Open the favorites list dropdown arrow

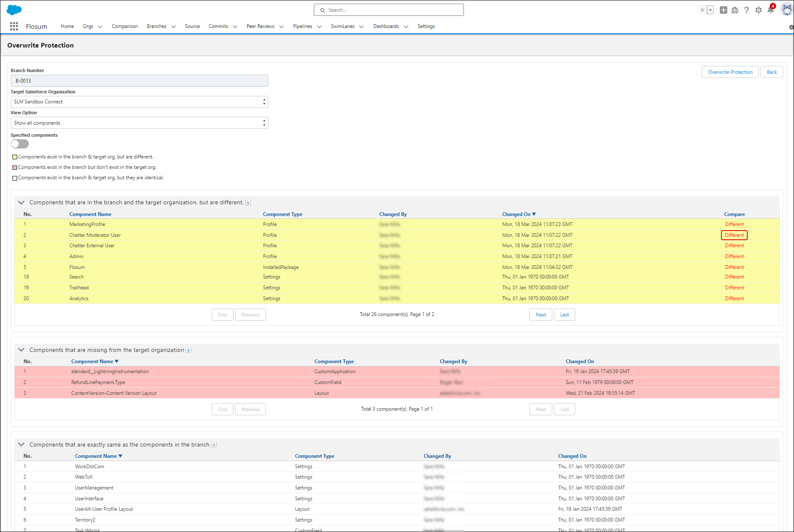coord(710,10)
